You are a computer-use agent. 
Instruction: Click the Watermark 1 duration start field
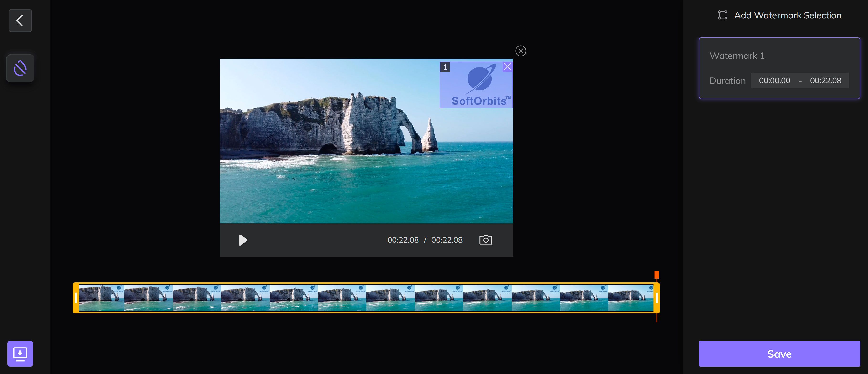[x=774, y=80]
